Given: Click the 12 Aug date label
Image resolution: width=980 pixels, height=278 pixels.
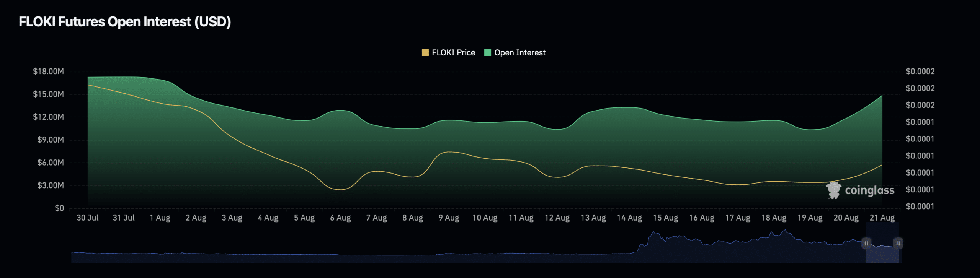Looking at the screenshot, I should pyautogui.click(x=557, y=218).
